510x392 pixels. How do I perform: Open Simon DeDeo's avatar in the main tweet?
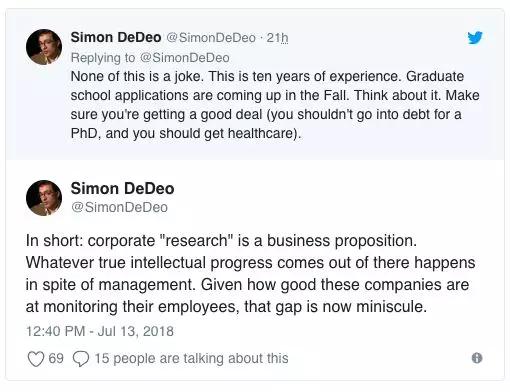[44, 198]
